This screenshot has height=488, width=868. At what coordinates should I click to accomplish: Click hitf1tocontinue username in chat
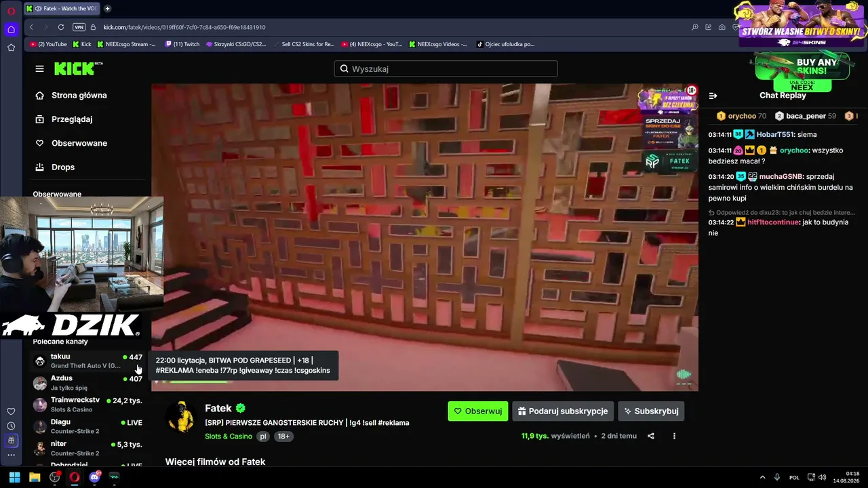[774, 222]
